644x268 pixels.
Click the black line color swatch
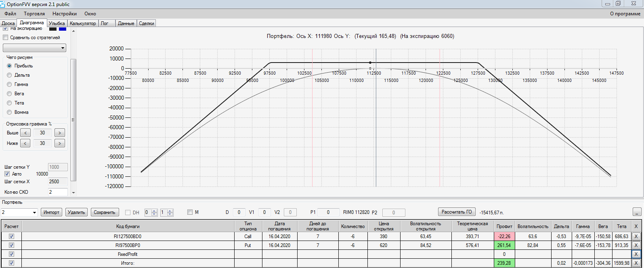coord(53,29)
